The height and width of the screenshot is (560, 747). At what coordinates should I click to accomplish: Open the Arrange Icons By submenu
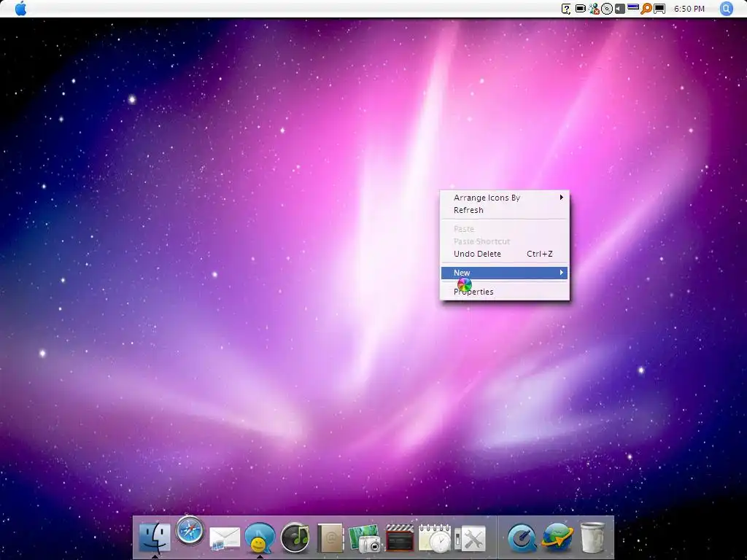point(504,198)
